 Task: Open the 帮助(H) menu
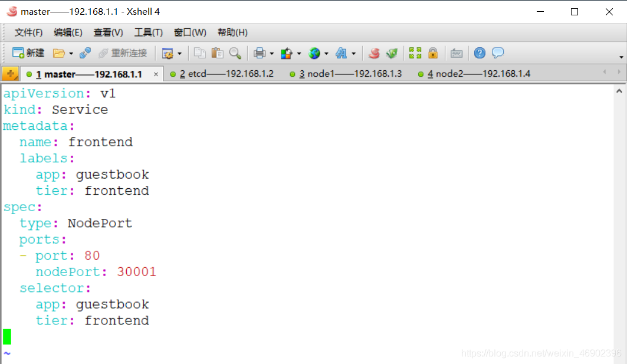coord(232,32)
